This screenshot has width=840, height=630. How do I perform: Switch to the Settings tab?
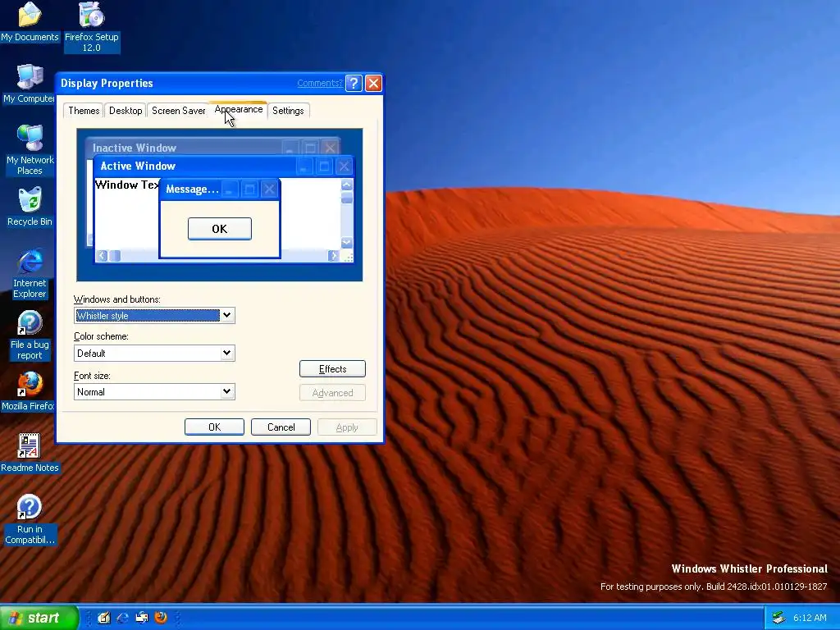pyautogui.click(x=288, y=111)
